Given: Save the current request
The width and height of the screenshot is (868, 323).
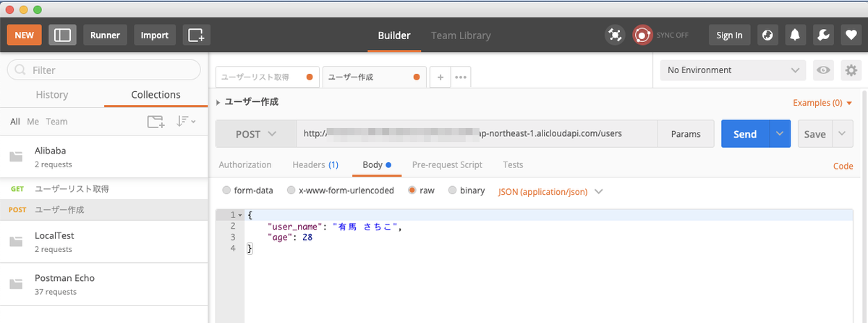Looking at the screenshot, I should (815, 134).
